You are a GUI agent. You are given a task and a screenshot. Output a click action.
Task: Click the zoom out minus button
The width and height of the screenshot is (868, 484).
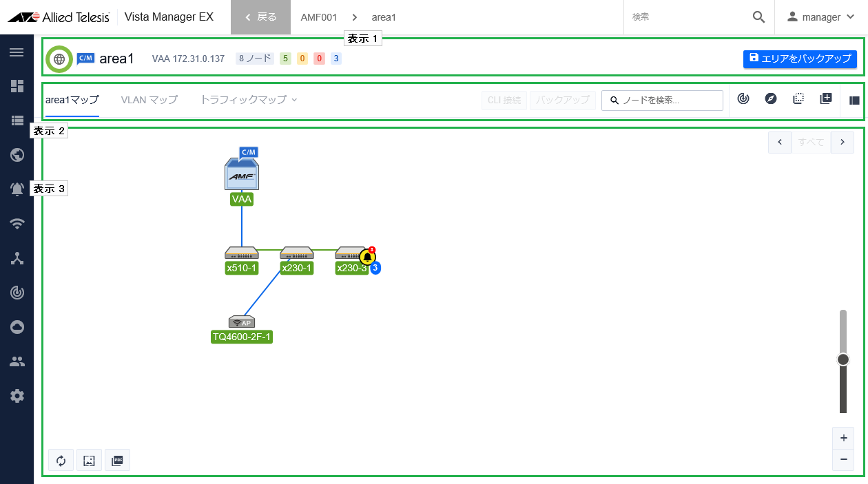(x=843, y=459)
